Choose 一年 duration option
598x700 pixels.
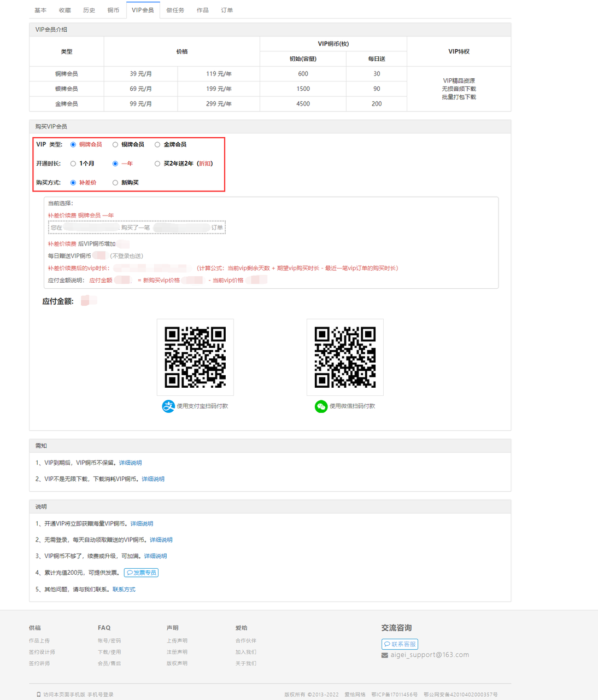[x=115, y=164]
